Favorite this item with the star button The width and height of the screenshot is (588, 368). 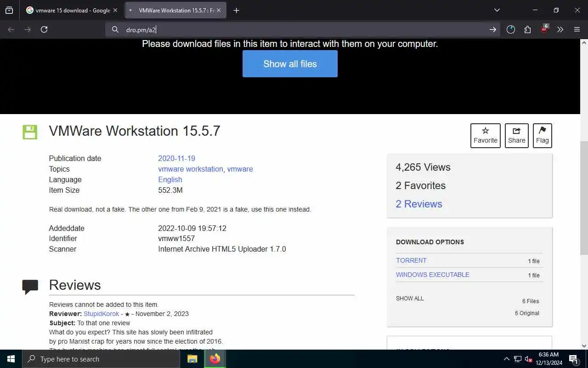486,136
